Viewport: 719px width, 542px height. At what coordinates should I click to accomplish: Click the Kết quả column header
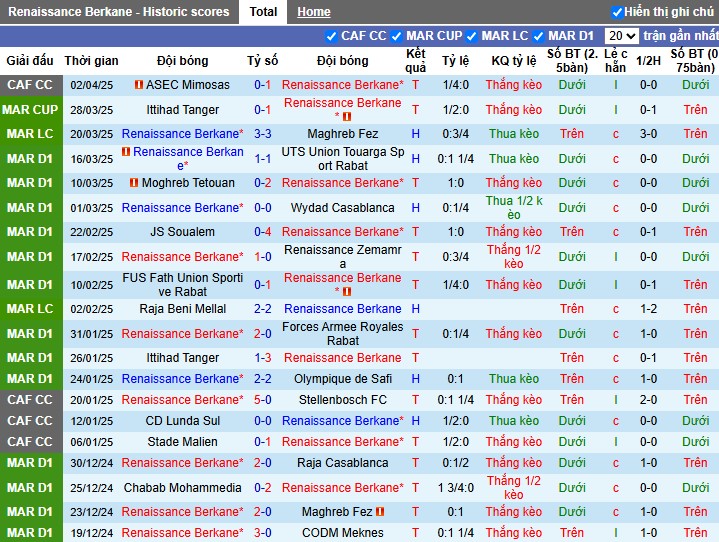[415, 61]
